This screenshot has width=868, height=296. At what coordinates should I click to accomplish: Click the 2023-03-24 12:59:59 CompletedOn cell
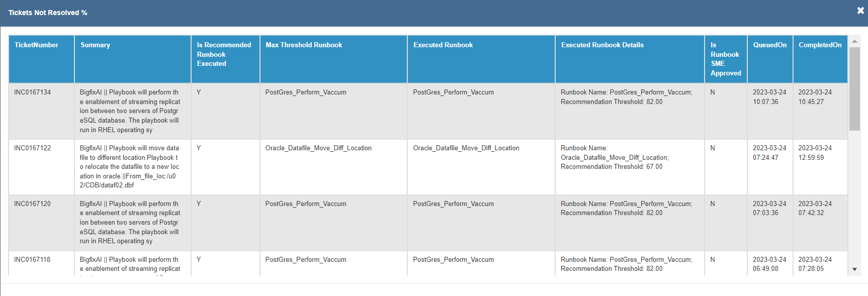(815, 153)
